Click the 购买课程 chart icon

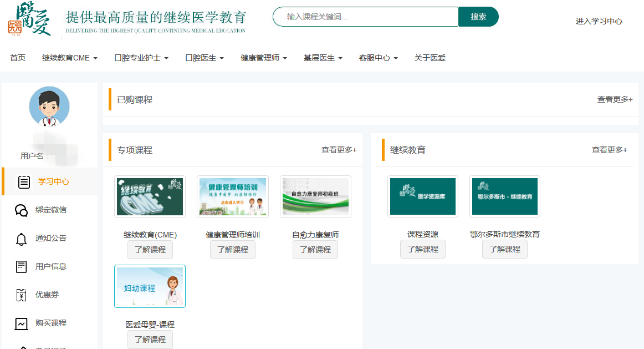click(22, 323)
